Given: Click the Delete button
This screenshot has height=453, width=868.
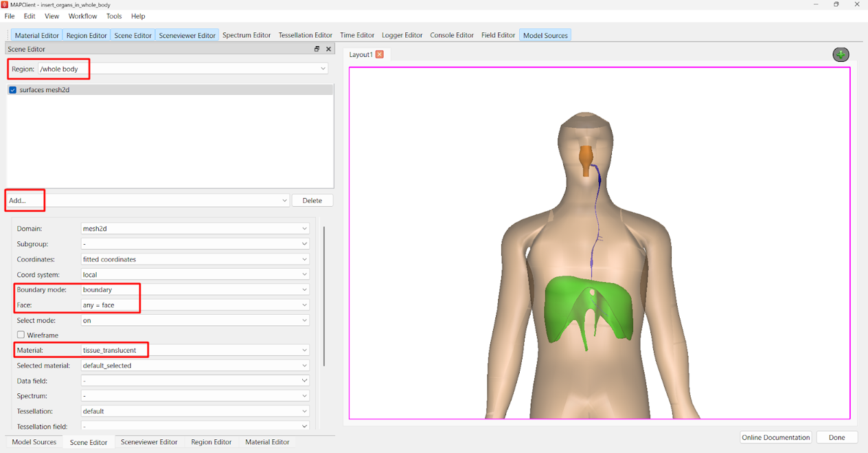Looking at the screenshot, I should [312, 201].
